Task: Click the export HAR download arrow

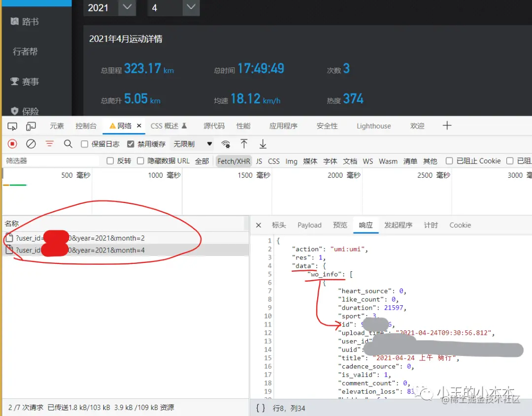Action: (x=263, y=144)
